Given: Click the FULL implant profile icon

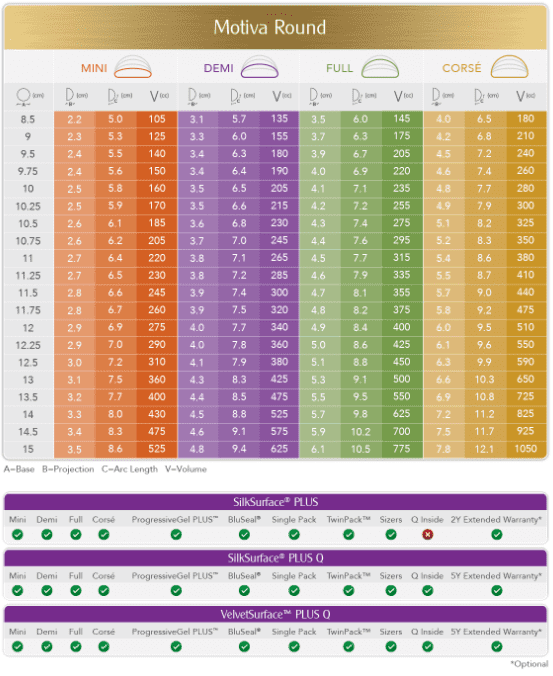Looking at the screenshot, I should 380,67.
